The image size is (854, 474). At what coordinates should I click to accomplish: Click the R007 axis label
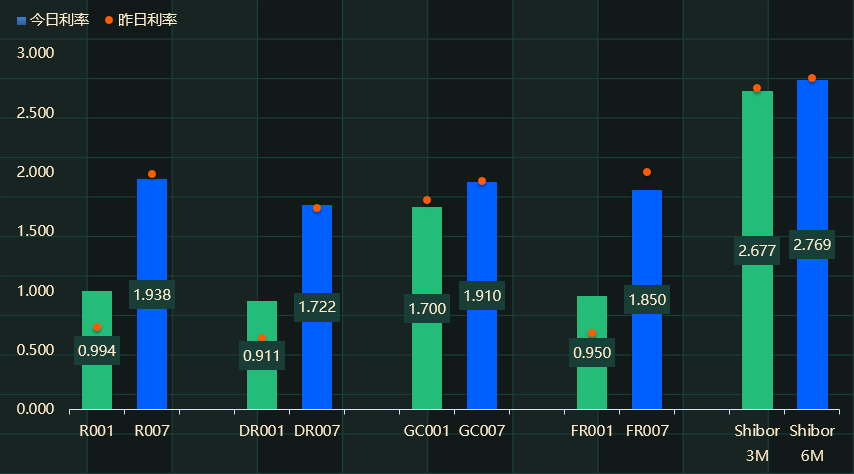(152, 431)
